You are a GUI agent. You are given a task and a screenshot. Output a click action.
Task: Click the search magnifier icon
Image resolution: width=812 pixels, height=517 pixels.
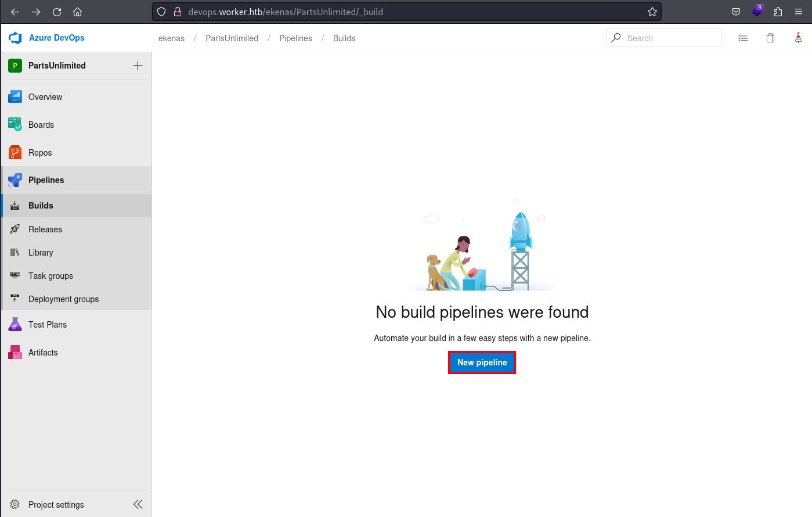[616, 38]
